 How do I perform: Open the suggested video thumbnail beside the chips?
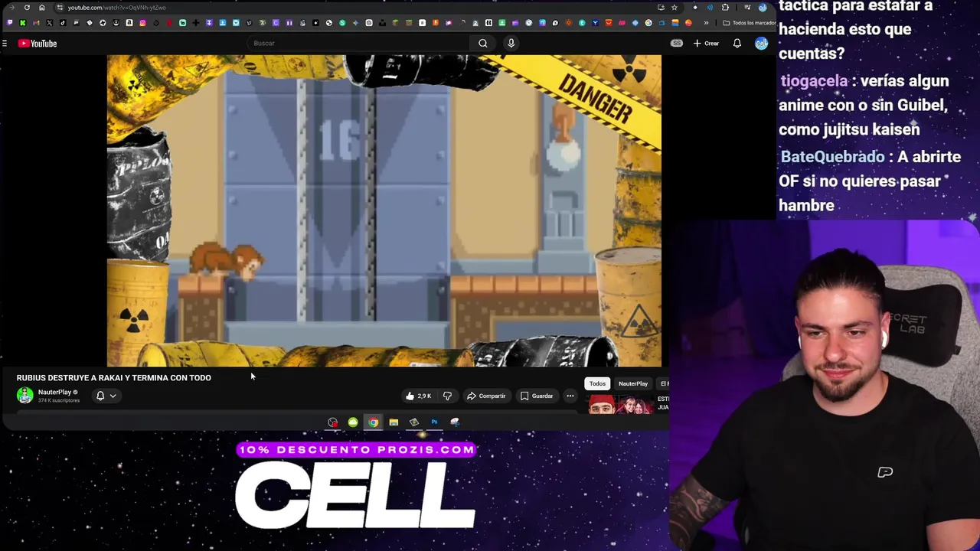[621, 404]
